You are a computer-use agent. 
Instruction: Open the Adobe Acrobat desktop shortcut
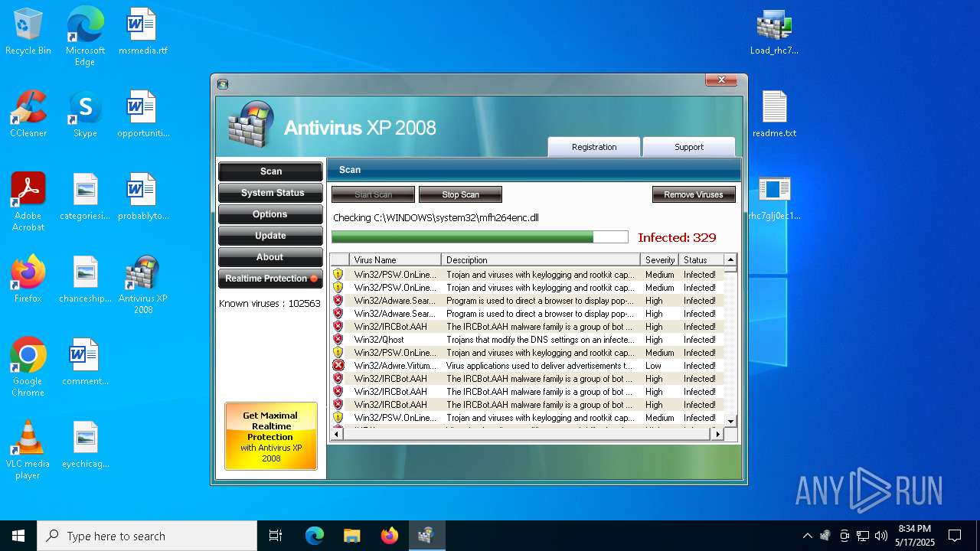coord(28,202)
